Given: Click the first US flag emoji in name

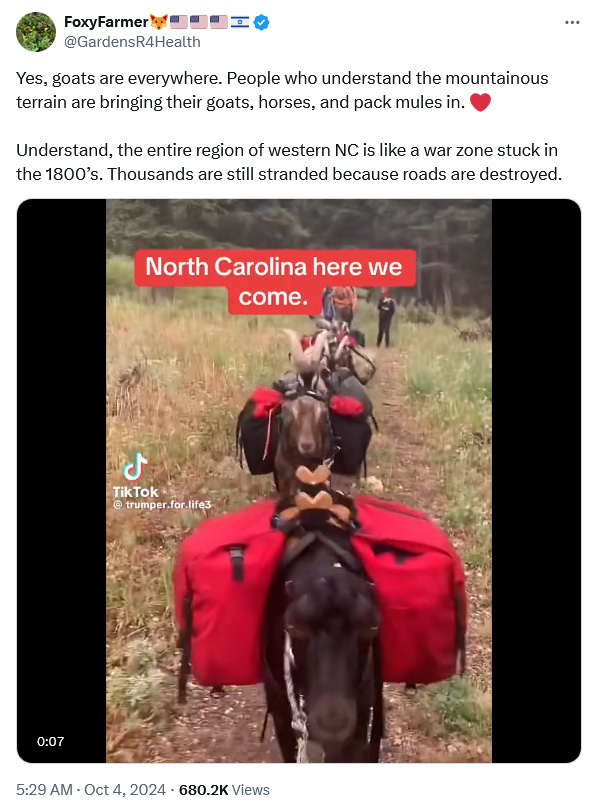Looking at the screenshot, I should [x=179, y=22].
